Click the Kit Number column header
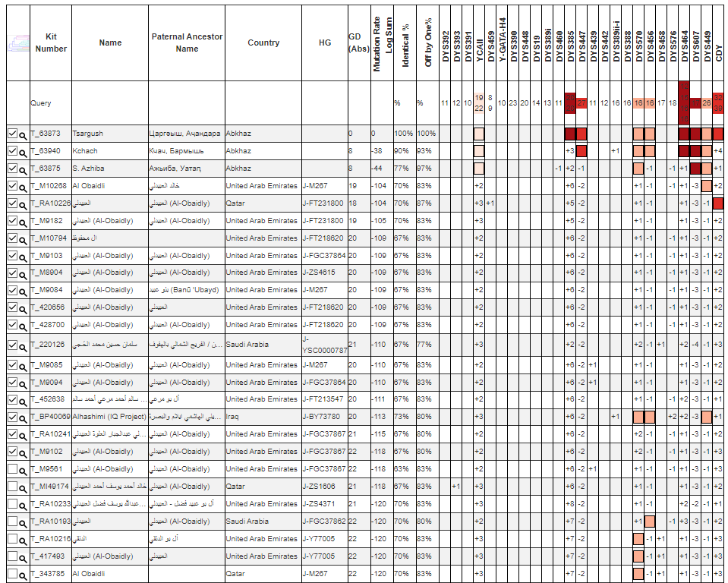Image resolution: width=728 pixels, height=583 pixels. click(51, 43)
